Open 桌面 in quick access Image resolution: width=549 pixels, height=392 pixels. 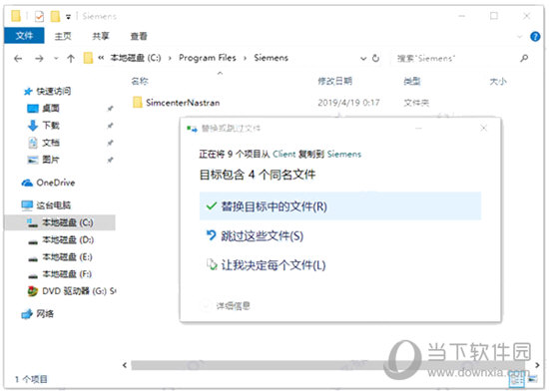pos(51,109)
